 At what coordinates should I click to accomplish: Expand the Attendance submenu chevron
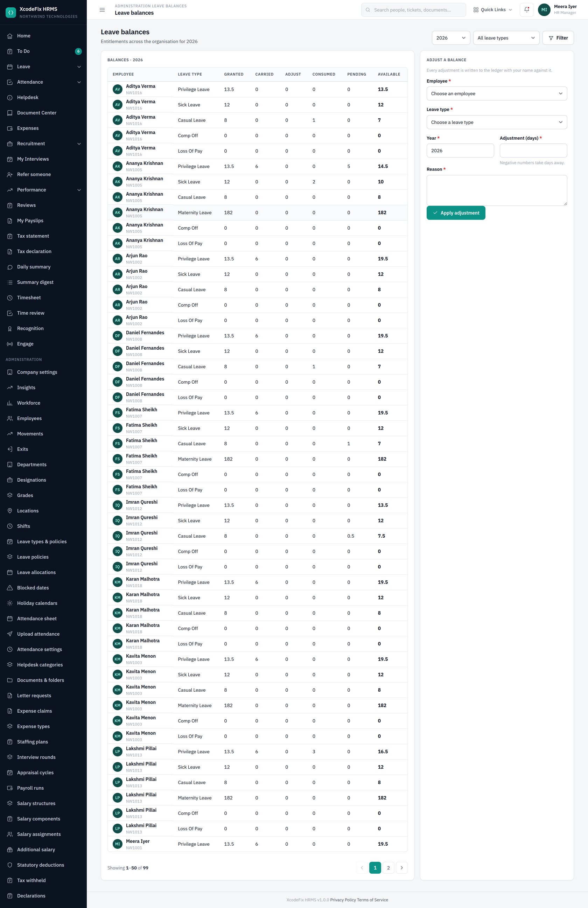[79, 82]
